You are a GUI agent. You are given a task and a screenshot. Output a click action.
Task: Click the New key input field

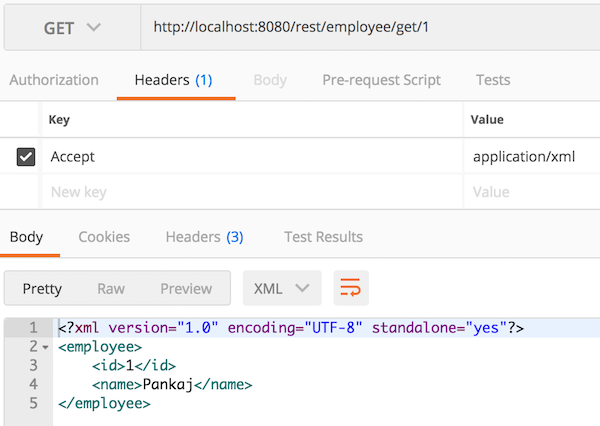tap(250, 192)
